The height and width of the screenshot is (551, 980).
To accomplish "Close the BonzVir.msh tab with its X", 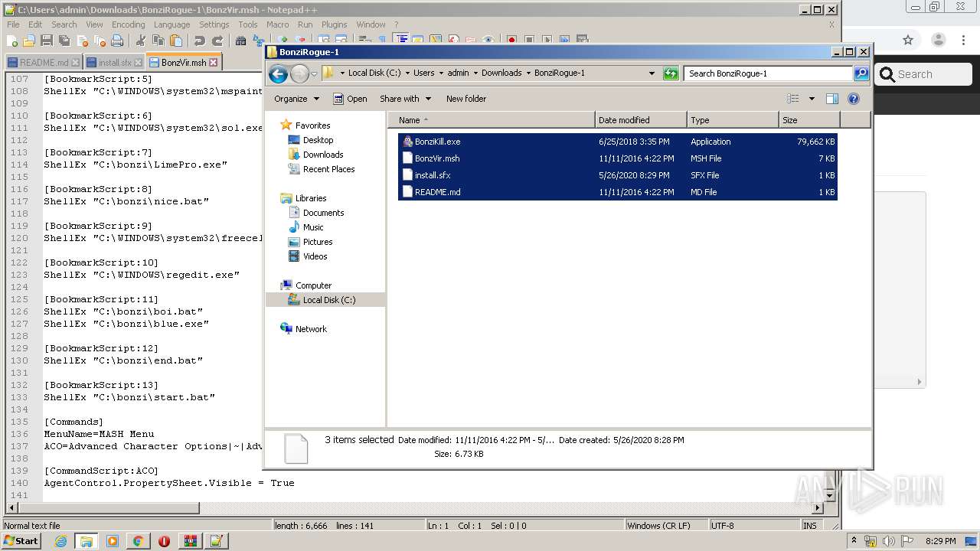I will 214,63.
